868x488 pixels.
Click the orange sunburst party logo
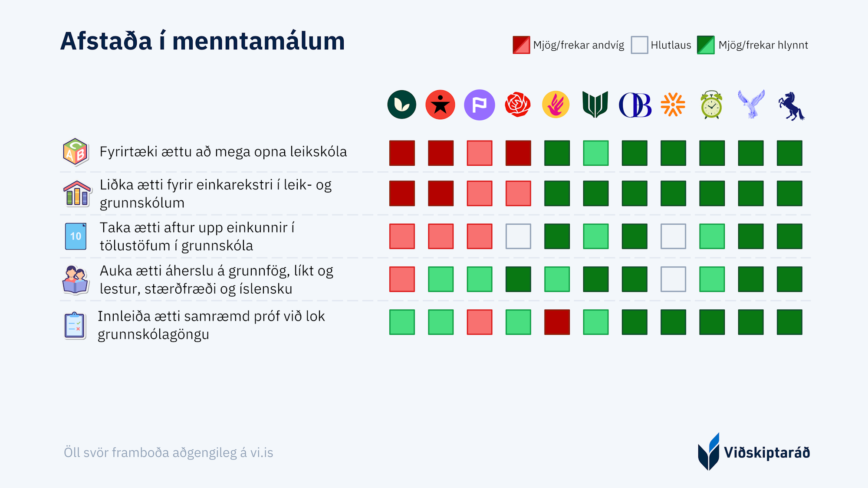673,105
